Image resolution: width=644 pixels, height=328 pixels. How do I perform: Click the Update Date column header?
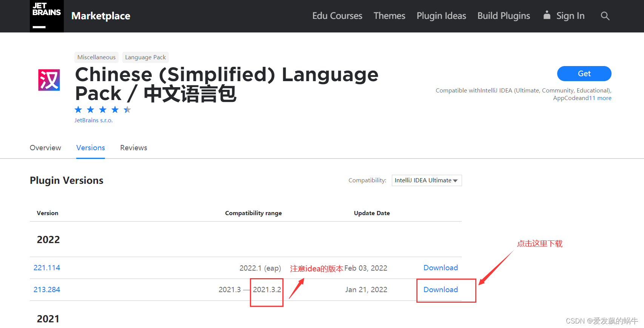372,213
